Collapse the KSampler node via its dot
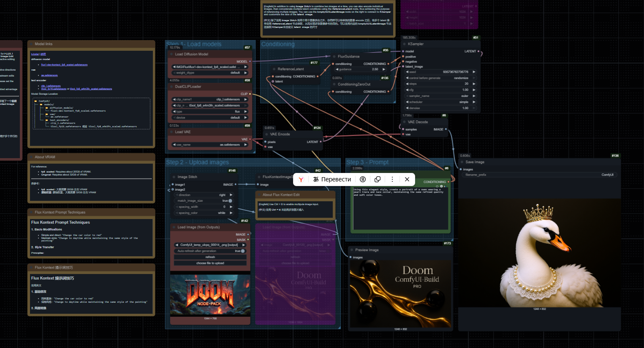644x348 pixels. (x=404, y=44)
